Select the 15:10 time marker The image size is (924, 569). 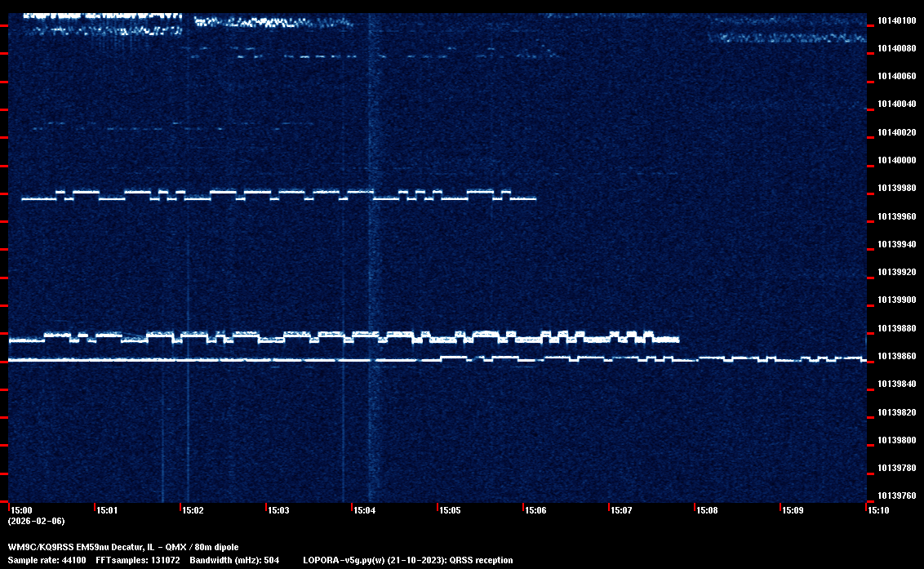[x=878, y=510]
